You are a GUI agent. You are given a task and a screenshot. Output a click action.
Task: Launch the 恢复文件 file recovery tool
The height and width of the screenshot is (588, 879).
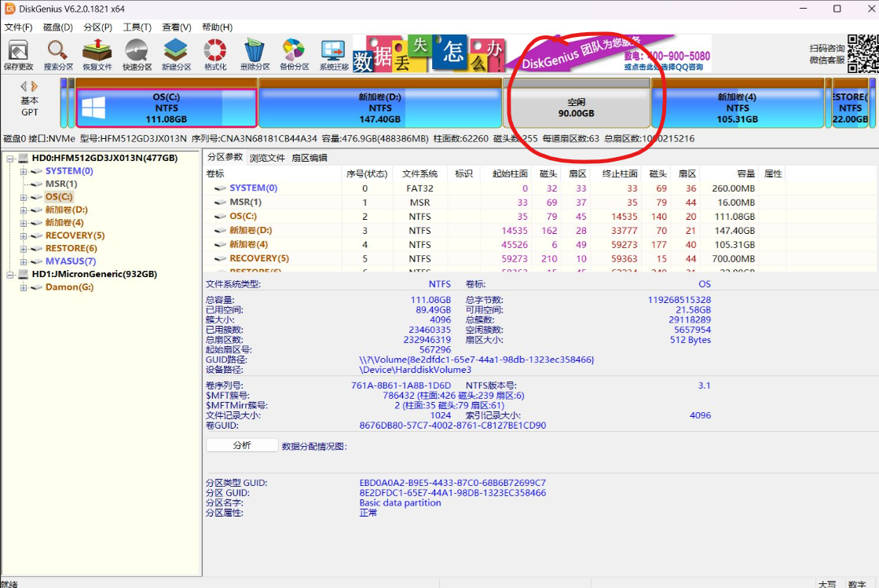(x=97, y=55)
